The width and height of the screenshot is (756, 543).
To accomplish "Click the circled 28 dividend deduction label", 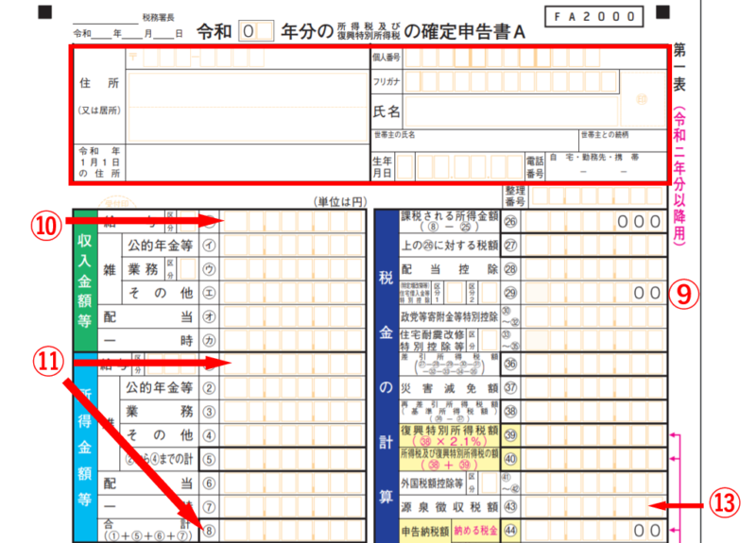I will (x=511, y=269).
